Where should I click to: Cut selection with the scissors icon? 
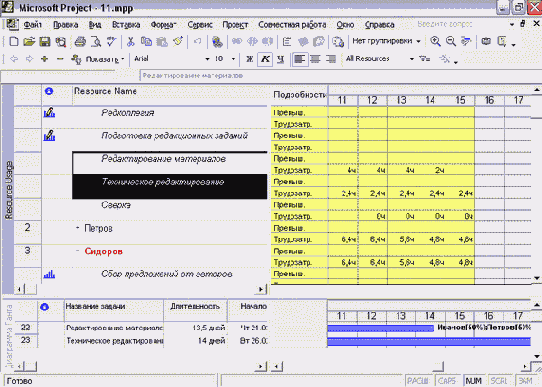130,41
